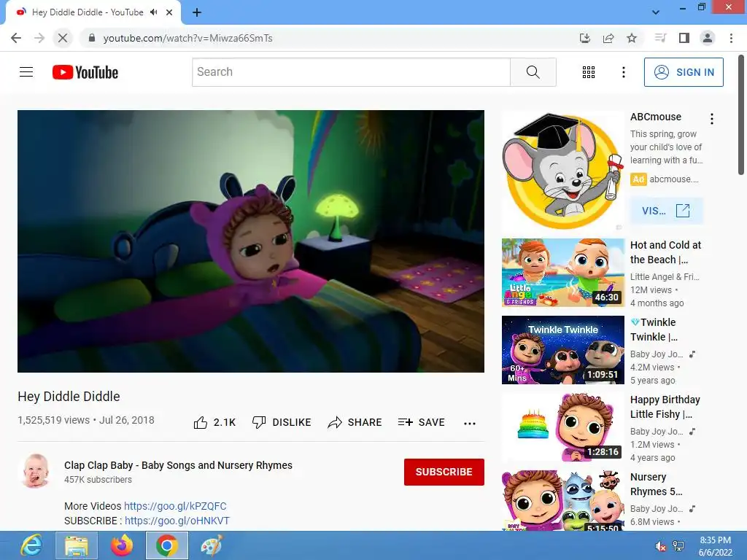
Task: Save video to playlist via SAVE
Action: pos(421,422)
